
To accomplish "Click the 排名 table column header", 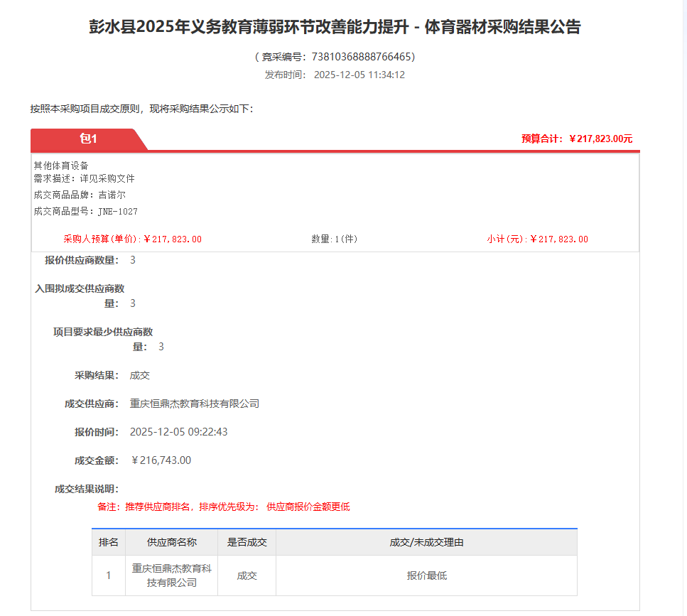I will [109, 543].
